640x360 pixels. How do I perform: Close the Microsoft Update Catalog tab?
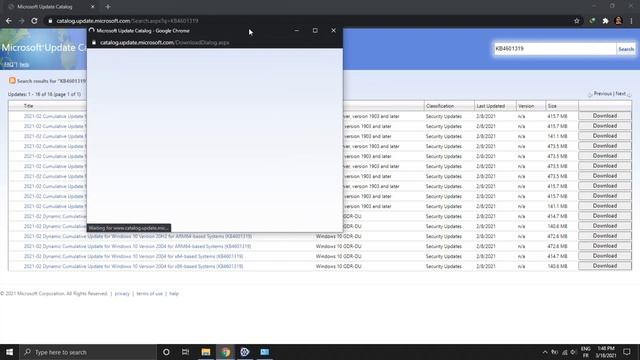pyautogui.click(x=93, y=7)
